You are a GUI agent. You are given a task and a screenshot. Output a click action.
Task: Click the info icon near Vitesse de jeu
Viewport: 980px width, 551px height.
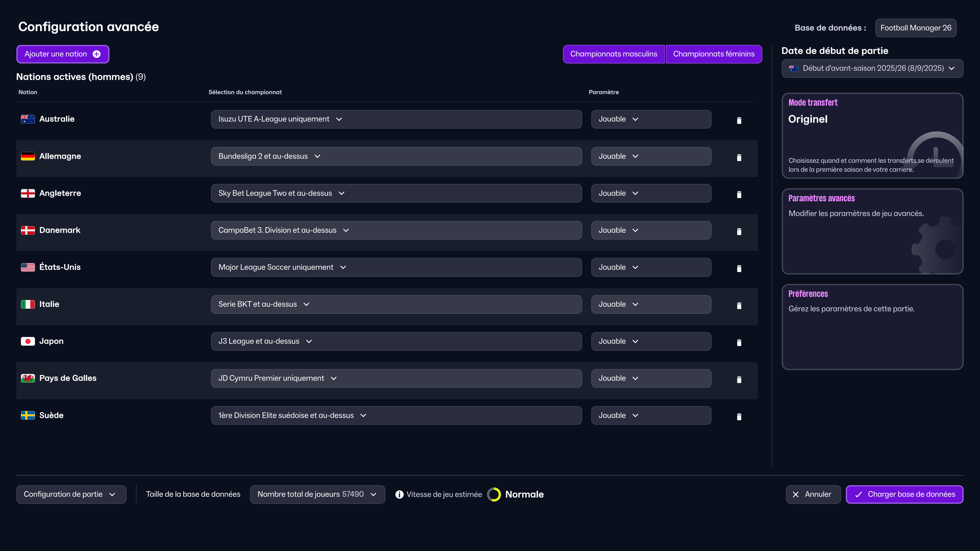coord(399,494)
